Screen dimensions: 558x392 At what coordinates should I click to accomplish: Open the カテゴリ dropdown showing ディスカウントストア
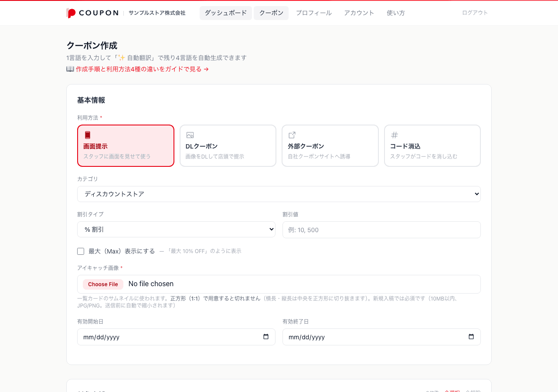(x=279, y=194)
